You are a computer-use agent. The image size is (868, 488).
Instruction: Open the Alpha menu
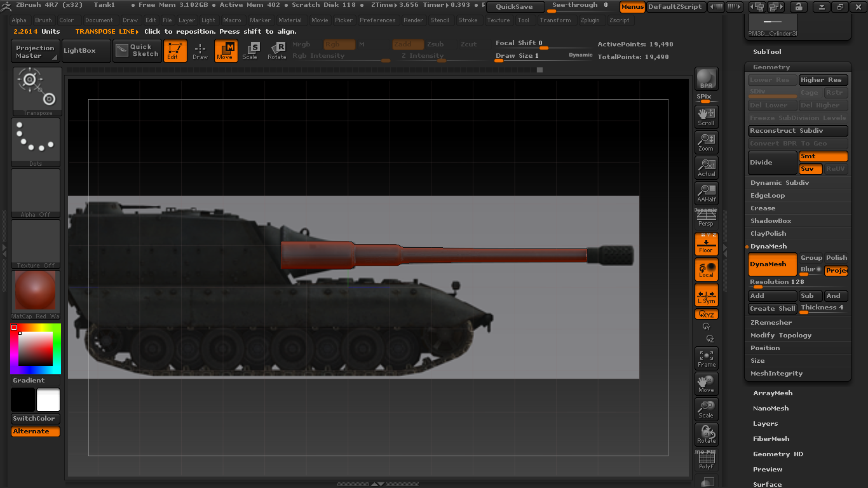pyautogui.click(x=19, y=20)
